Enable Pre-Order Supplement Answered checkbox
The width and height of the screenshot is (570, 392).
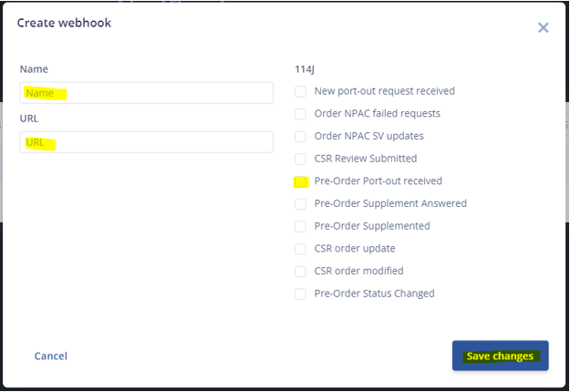300,203
